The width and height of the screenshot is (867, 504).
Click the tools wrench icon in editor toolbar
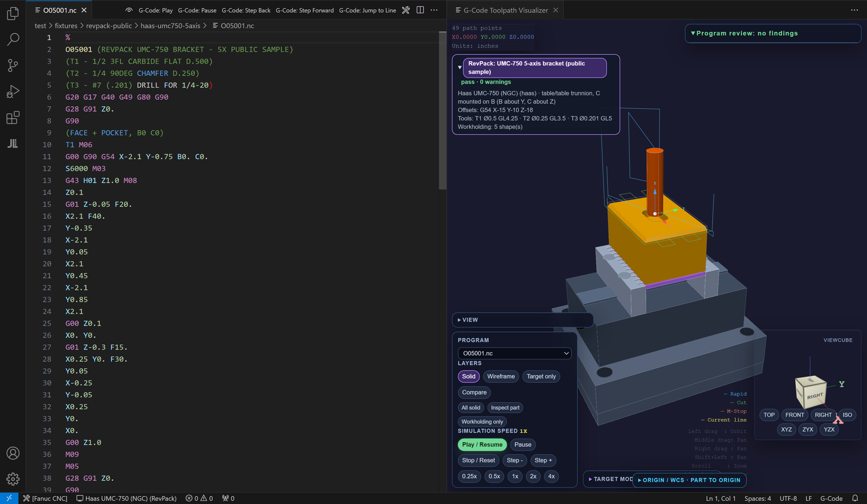coord(406,10)
